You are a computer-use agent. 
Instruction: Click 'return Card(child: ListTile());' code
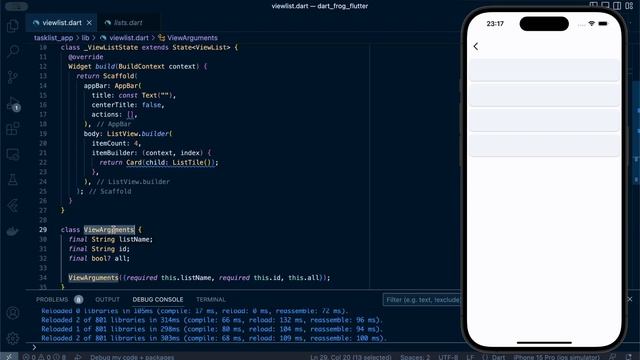point(159,162)
